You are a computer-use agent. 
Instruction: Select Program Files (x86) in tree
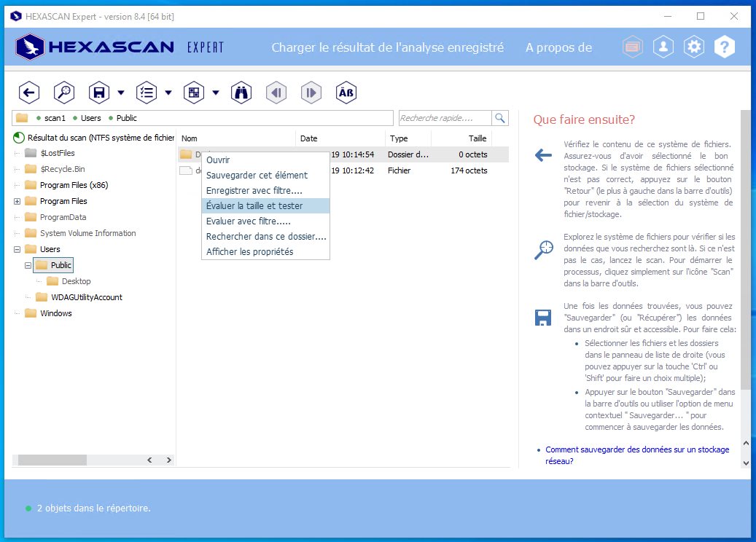click(x=66, y=185)
